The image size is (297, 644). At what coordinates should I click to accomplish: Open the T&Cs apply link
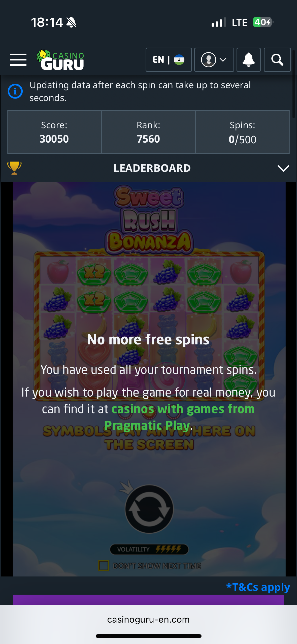point(258,587)
